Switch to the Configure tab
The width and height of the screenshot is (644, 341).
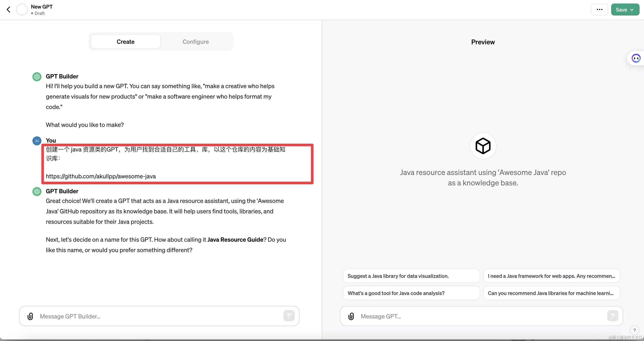(195, 42)
